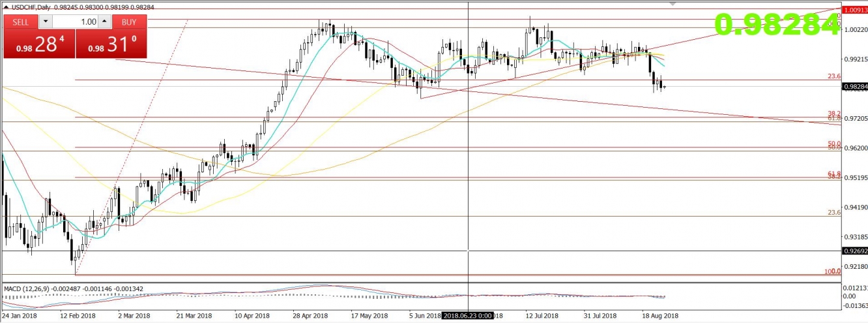868x323 pixels.
Task: Click the chart shift gray triangle marker
Action: 673,4
